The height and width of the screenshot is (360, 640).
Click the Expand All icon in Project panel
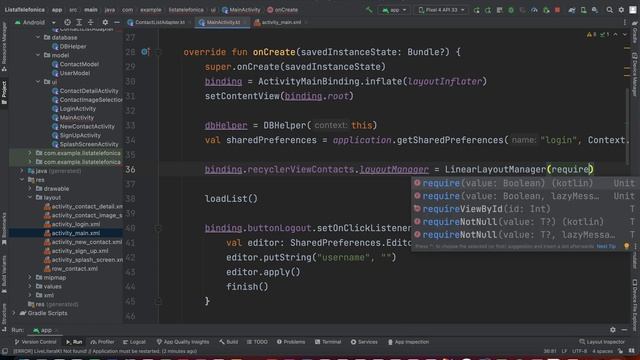pos(79,22)
